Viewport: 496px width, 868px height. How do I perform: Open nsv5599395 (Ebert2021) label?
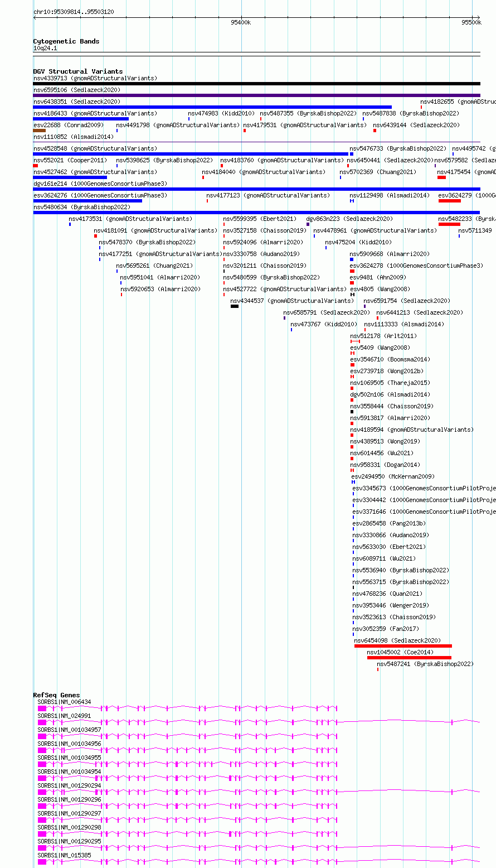[x=260, y=219]
